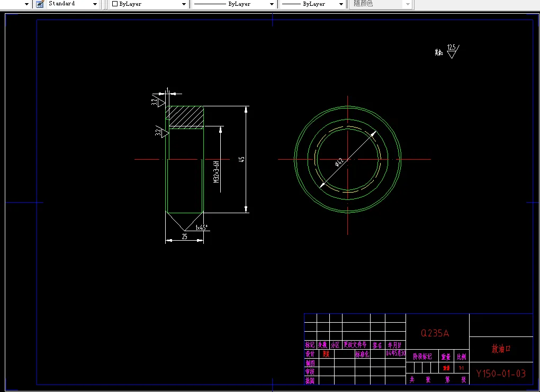Viewport: 540px width, 392px height.
Task: Open the ByLayer color control dropdown
Action: 149,4
